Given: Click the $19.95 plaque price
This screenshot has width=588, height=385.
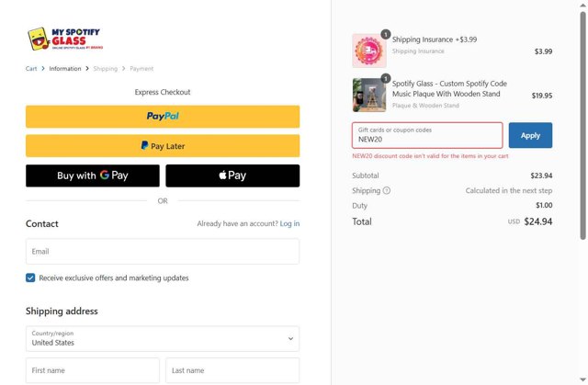Looking at the screenshot, I should tap(542, 96).
